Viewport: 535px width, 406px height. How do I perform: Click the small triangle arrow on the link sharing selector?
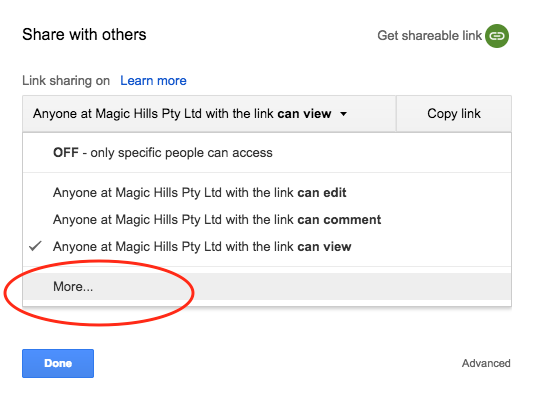tap(344, 114)
